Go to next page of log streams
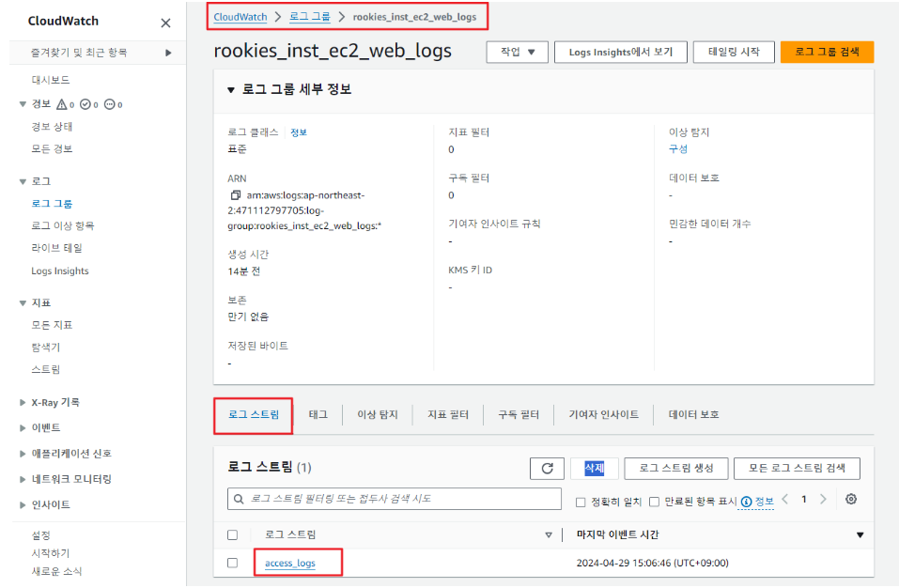This screenshot has width=899, height=588. click(x=823, y=499)
